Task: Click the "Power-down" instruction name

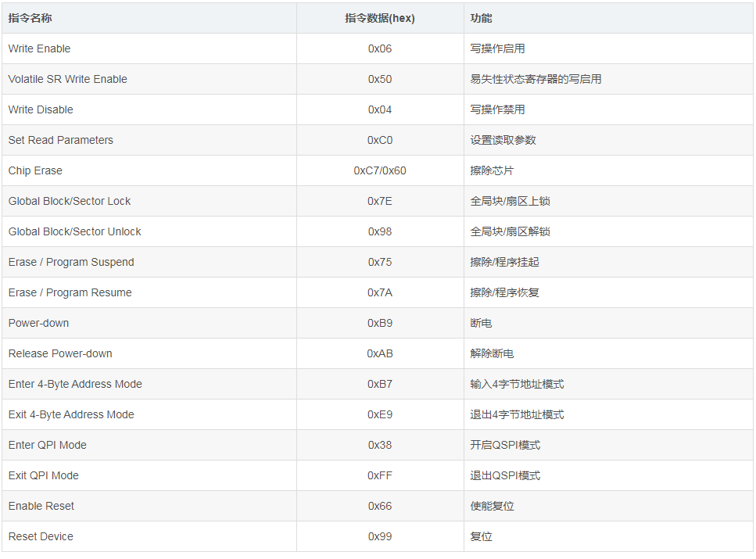Action: click(x=38, y=323)
